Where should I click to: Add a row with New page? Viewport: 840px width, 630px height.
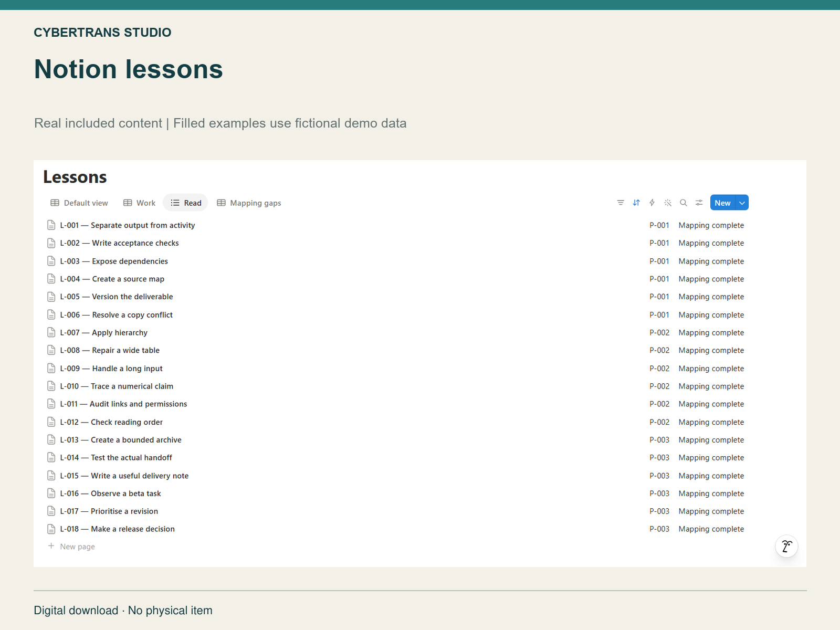[78, 547]
